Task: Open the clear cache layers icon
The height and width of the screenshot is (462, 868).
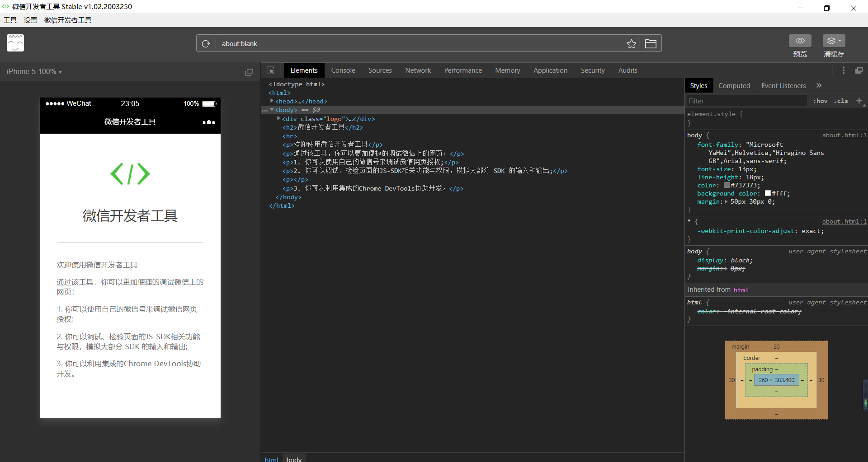Action: pyautogui.click(x=834, y=41)
